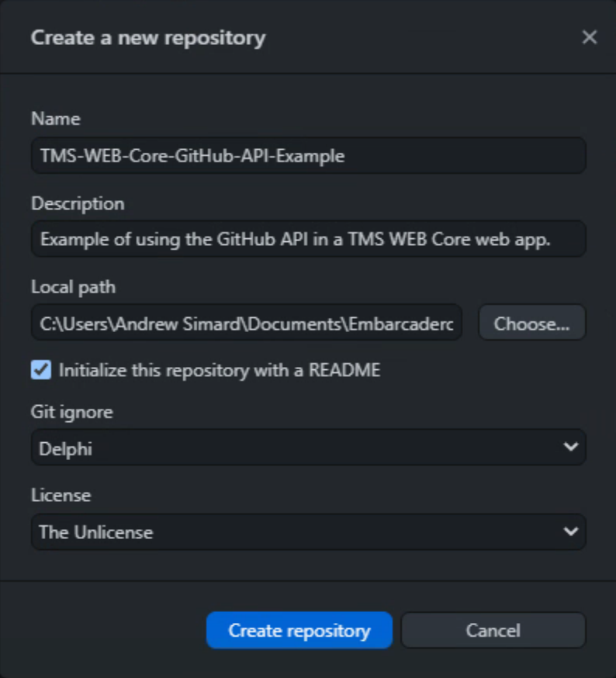616x678 pixels.
Task: Click the Name label
Action: pos(56,119)
